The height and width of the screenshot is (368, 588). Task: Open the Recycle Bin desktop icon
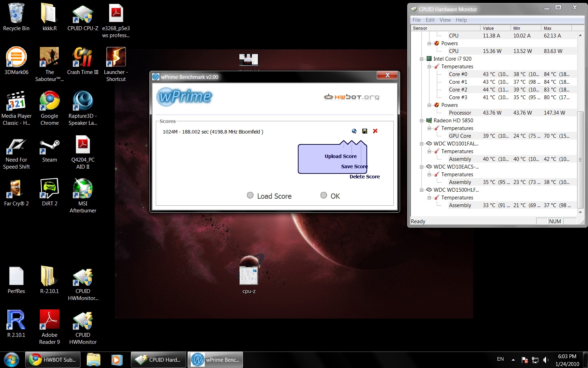pyautogui.click(x=16, y=17)
